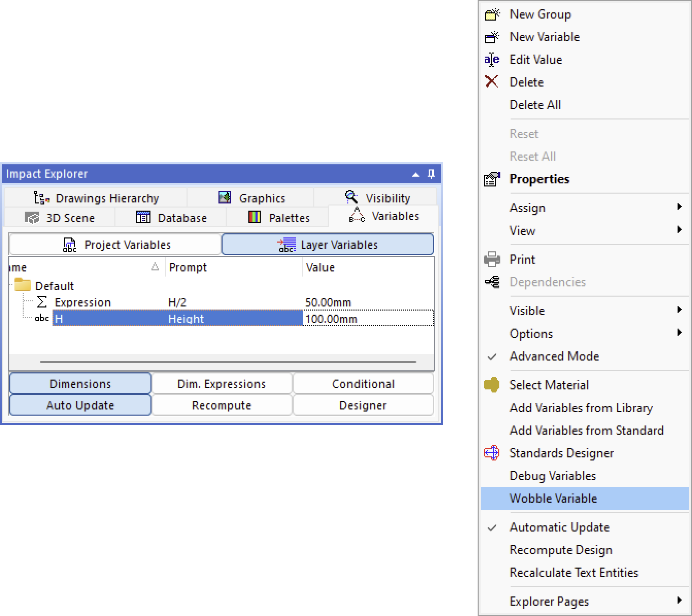Click the Graphics tab icon
Image resolution: width=692 pixels, height=616 pixels.
click(x=225, y=198)
